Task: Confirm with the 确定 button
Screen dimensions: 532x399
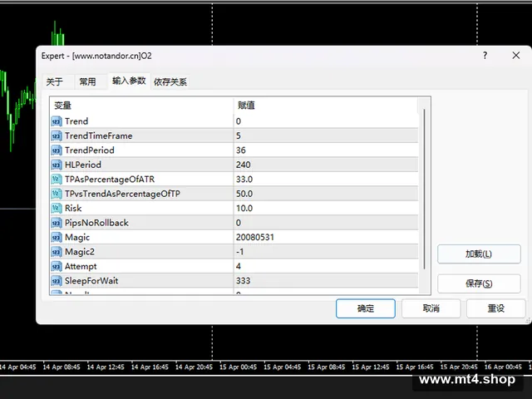Action: click(366, 308)
